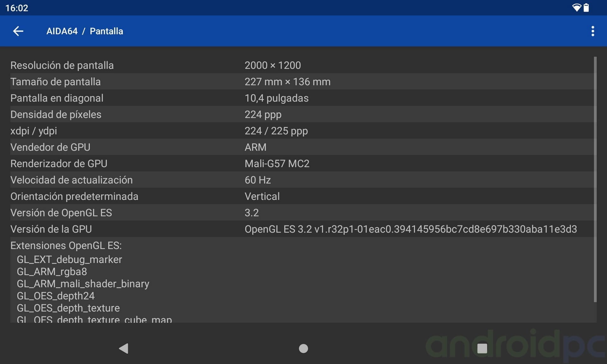Tap the GL_EXT_debug_marker extension entry
The width and height of the screenshot is (607, 364).
[69, 259]
